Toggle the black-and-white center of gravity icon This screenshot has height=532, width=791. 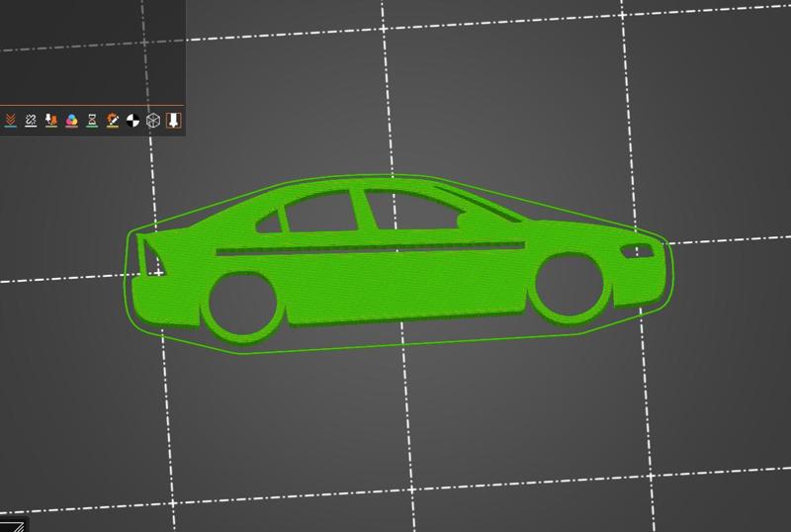[132, 120]
